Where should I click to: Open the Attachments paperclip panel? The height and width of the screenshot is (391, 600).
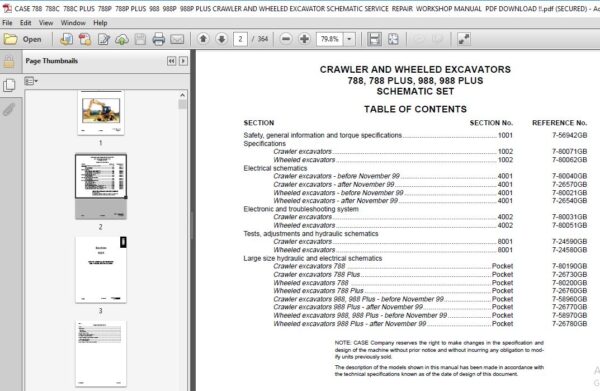[x=9, y=109]
